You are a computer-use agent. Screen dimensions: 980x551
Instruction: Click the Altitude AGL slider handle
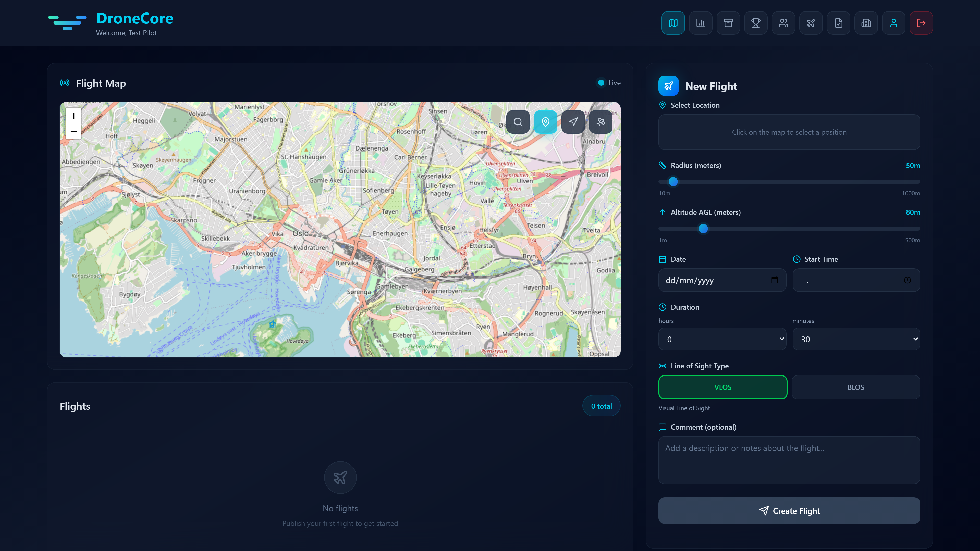pyautogui.click(x=703, y=229)
